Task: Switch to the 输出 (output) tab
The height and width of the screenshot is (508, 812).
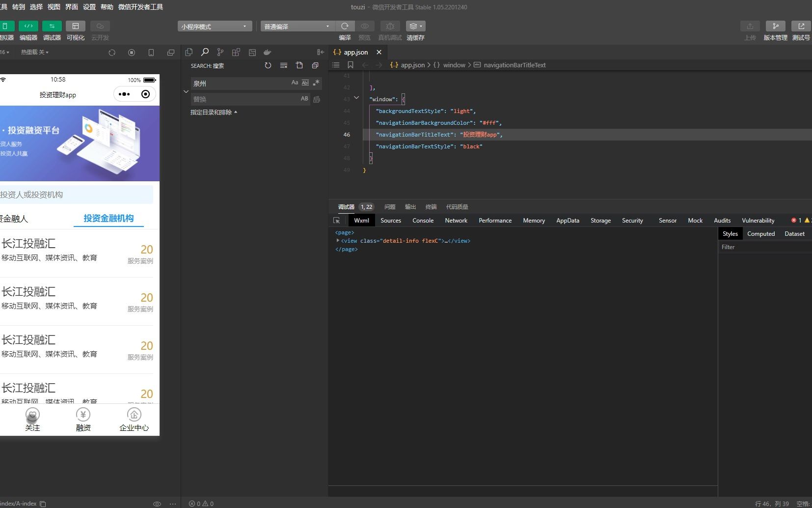Action: point(410,207)
